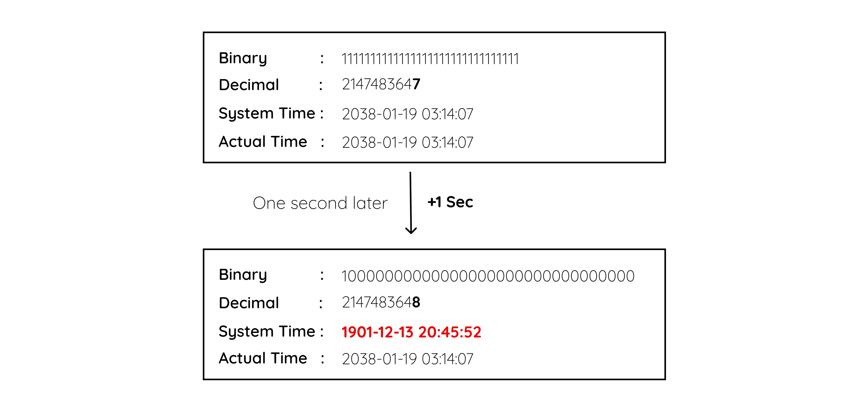
Task: Click the System Time label in the top box
Action: click(x=267, y=113)
